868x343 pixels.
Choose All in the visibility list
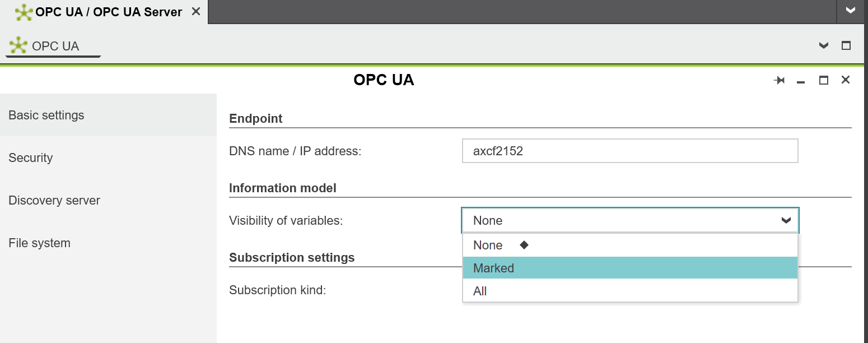(x=630, y=291)
